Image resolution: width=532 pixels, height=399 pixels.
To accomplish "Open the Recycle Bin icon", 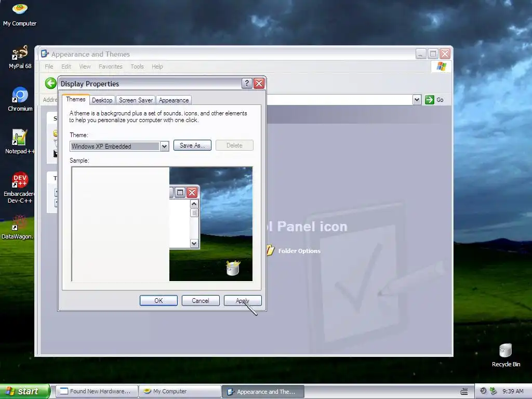I will tap(506, 355).
